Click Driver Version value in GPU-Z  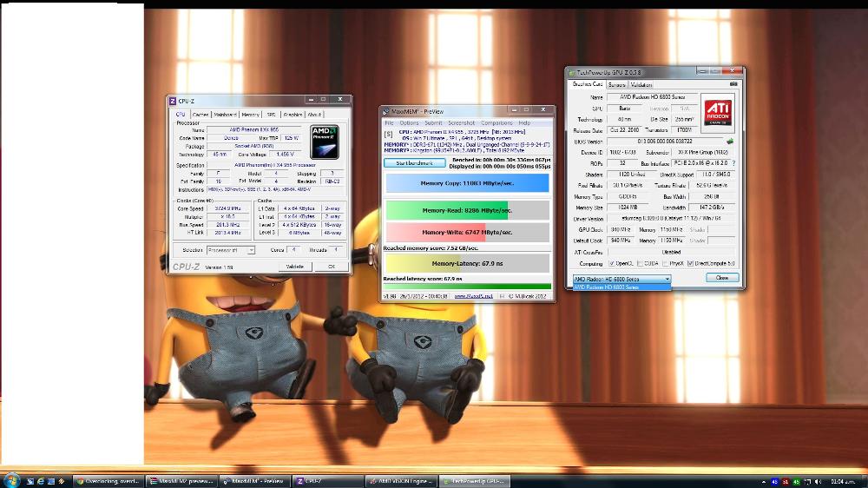[671, 219]
